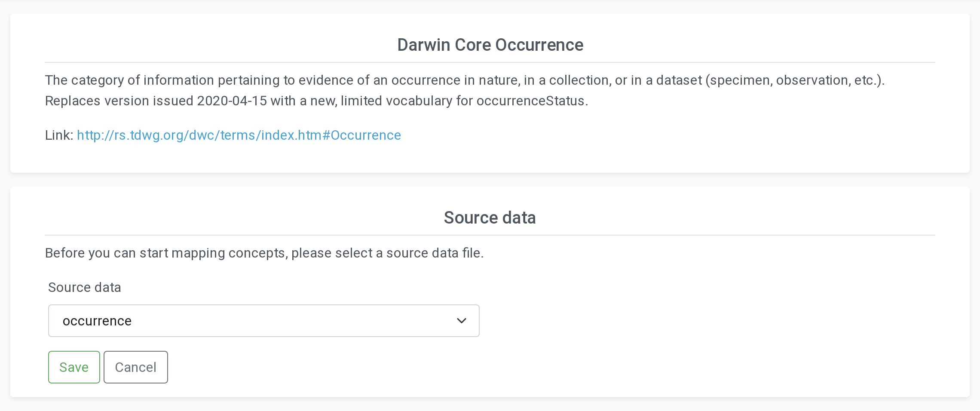Click the divider line under Source data heading
980x411 pixels.
[490, 235]
